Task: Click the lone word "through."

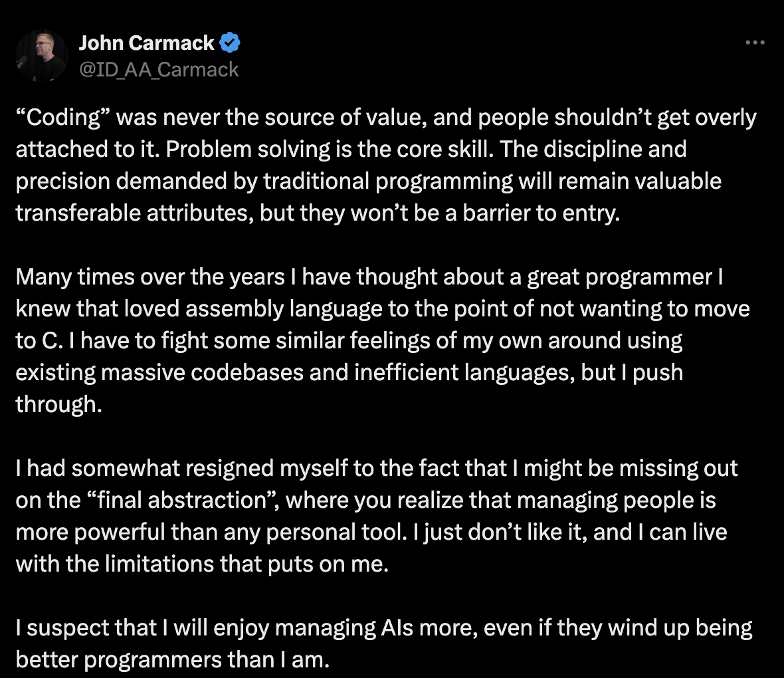Action: [x=58, y=405]
